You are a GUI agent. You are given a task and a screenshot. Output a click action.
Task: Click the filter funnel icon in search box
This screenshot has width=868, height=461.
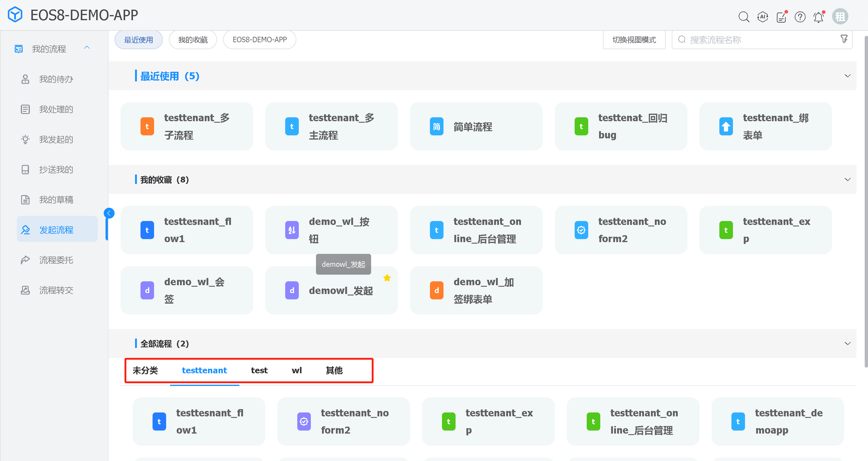pyautogui.click(x=844, y=39)
